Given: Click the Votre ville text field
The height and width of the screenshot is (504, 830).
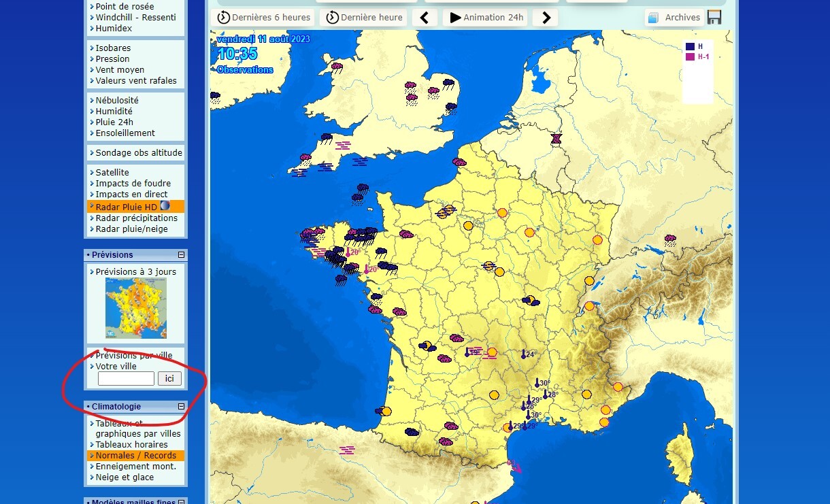Looking at the screenshot, I should click(126, 379).
